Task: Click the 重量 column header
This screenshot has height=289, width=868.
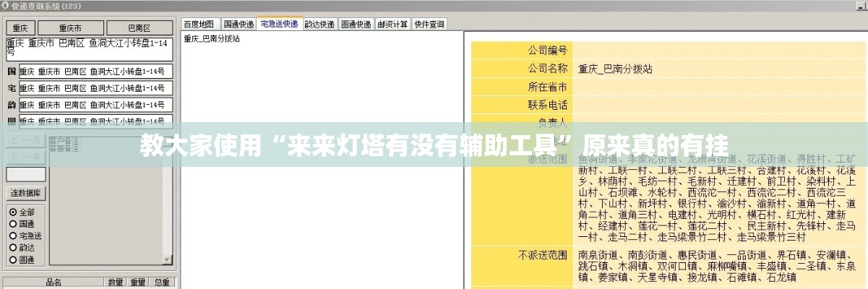Action: 138,282
